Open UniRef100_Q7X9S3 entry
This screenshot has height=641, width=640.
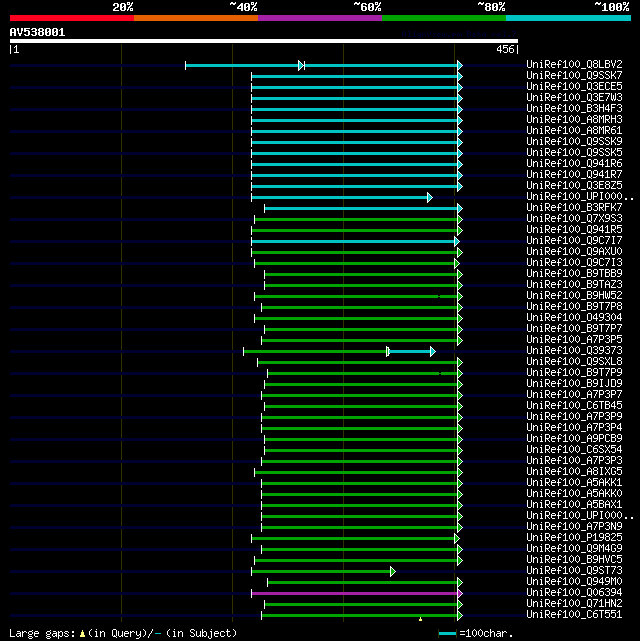(x=574, y=219)
